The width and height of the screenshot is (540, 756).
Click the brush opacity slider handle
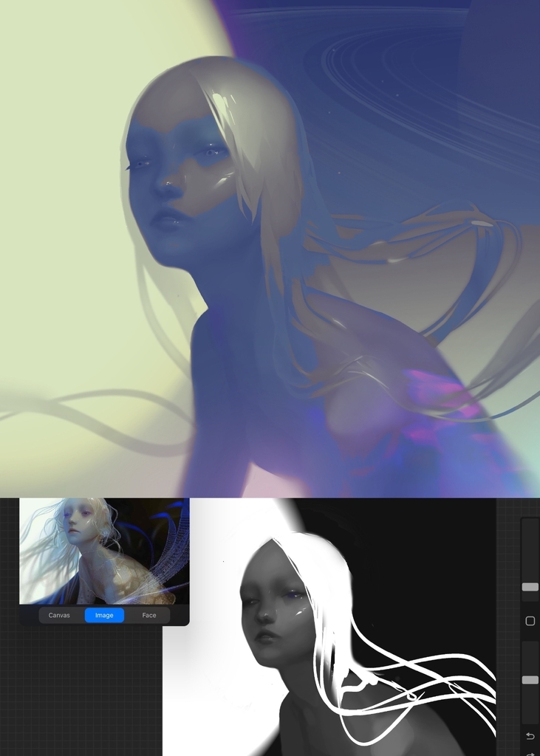click(530, 680)
